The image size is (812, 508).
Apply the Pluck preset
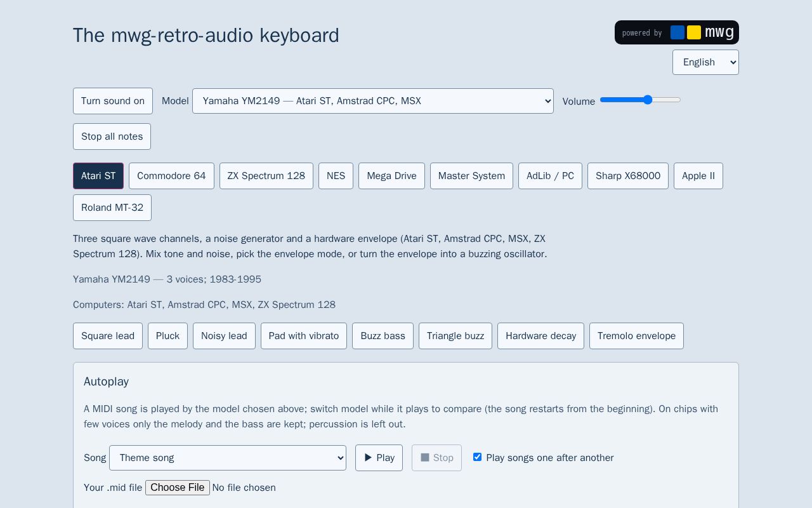tap(167, 336)
